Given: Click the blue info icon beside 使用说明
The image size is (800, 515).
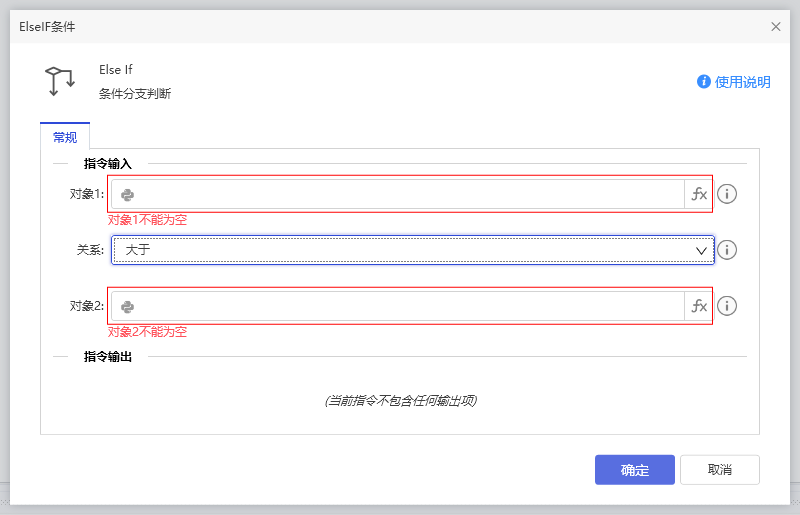Looking at the screenshot, I should click(704, 82).
